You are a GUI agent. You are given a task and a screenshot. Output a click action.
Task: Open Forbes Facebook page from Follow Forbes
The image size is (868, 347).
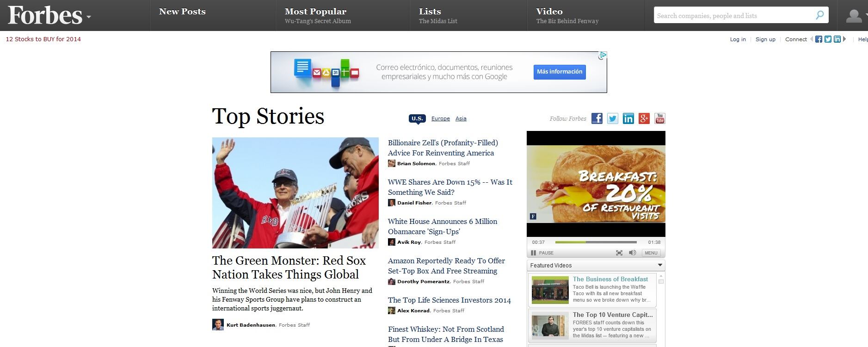pos(597,118)
